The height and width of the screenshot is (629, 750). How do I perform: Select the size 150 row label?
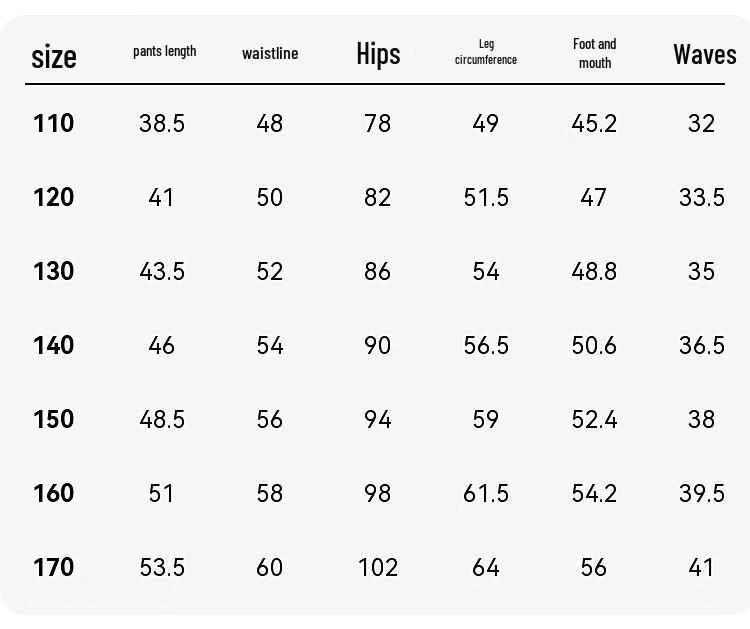tap(54, 419)
